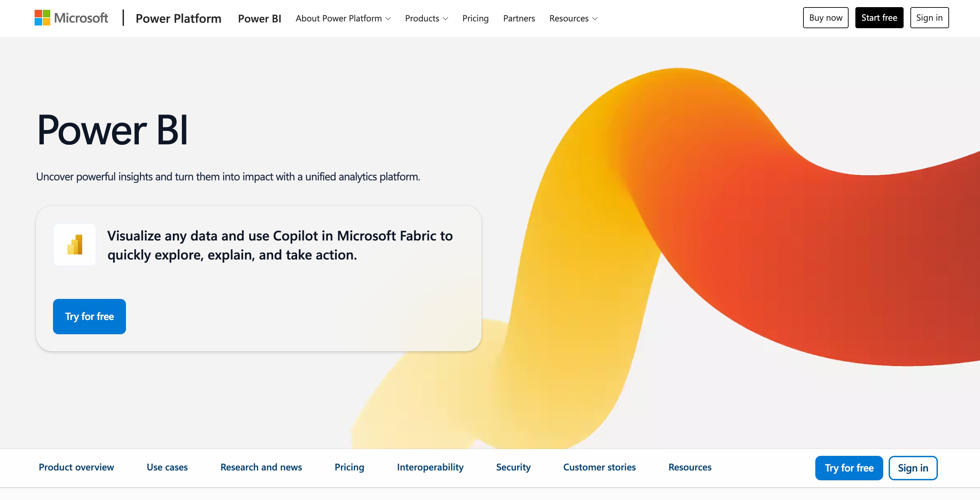Jump to Customer stories section

coord(599,467)
